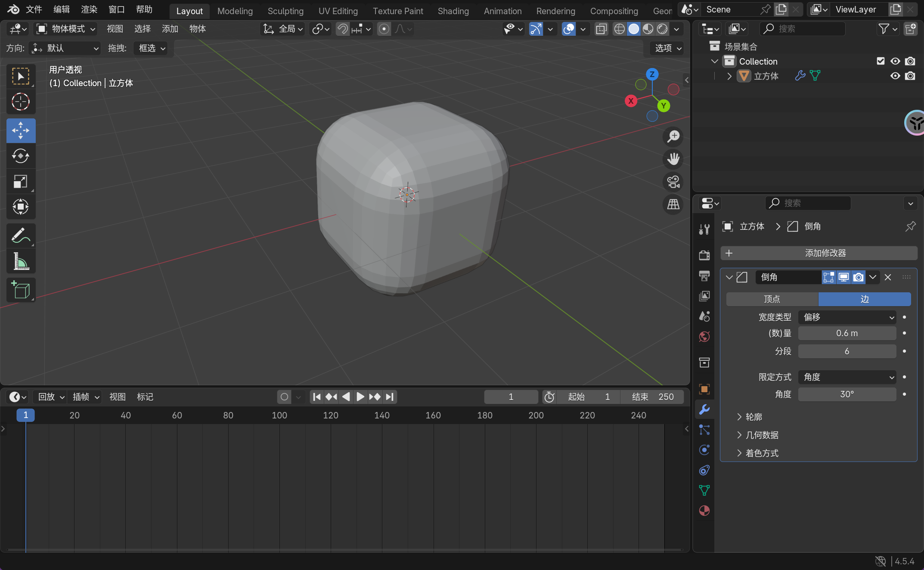Select the Annotate pencil tool
The image size is (924, 570).
20,235
